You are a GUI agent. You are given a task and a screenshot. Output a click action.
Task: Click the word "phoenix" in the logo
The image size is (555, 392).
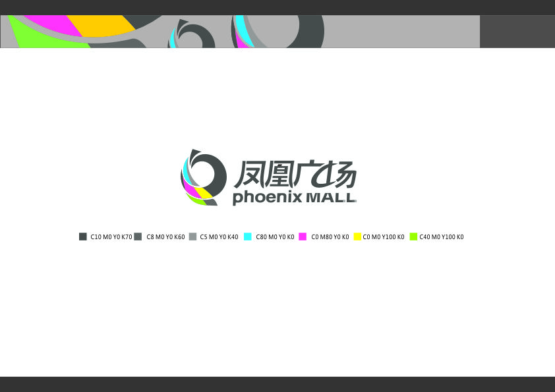coord(267,198)
